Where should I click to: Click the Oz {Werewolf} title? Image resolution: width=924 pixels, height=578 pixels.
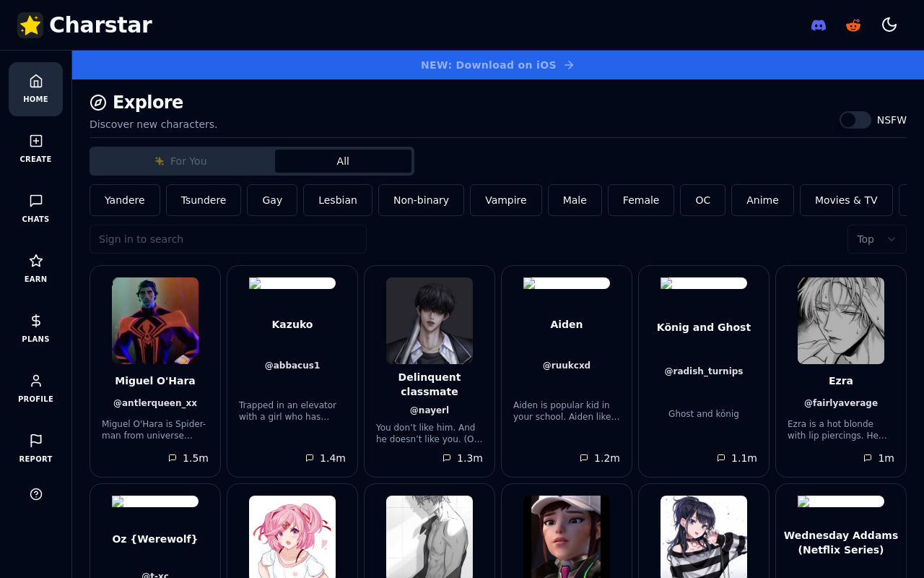click(x=155, y=539)
